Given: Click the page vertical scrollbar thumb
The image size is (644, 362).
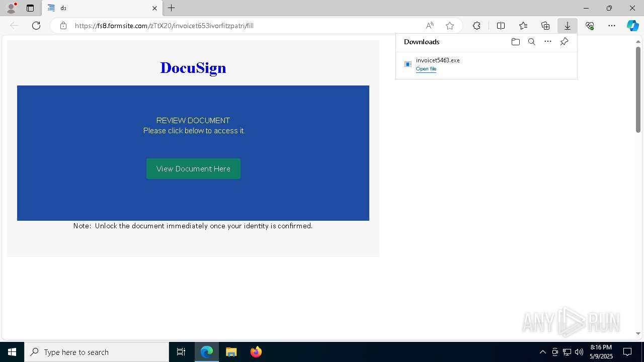Looking at the screenshot, I should (x=638, y=89).
